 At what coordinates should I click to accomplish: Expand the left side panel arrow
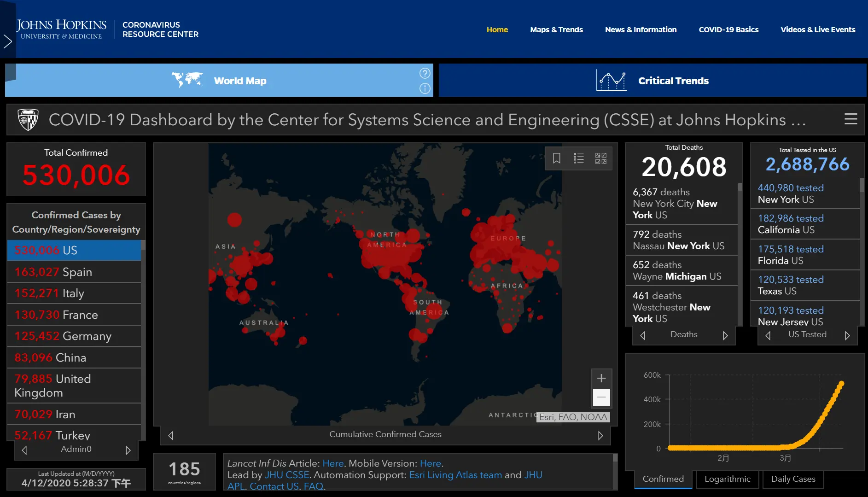click(7, 41)
